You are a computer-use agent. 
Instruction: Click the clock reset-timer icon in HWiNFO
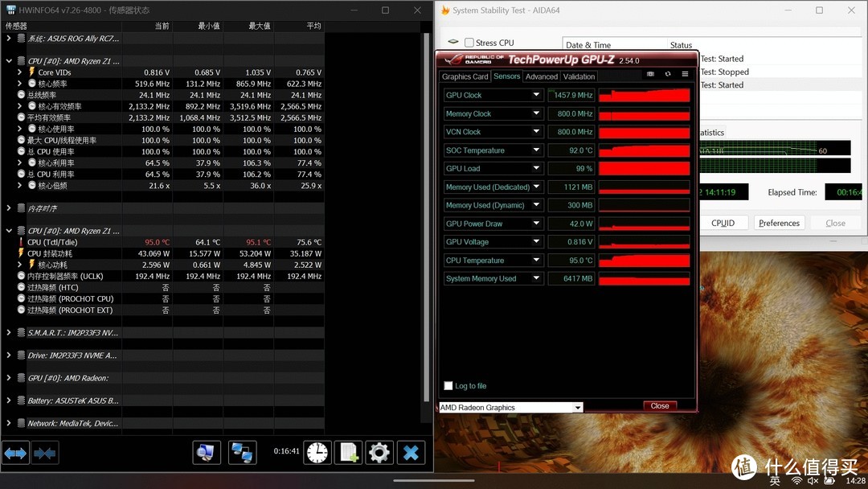tap(317, 453)
